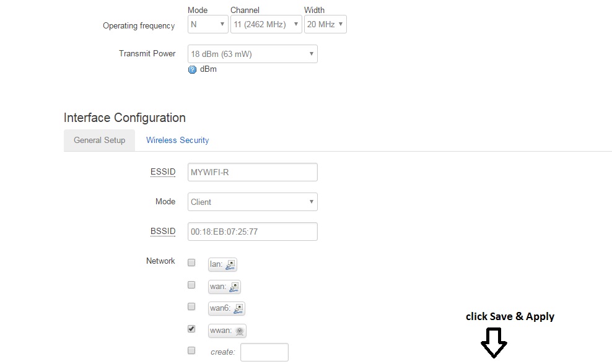Image resolution: width=612 pixels, height=364 pixels.
Task: Switch to the Wireless Security tab
Action: point(177,140)
